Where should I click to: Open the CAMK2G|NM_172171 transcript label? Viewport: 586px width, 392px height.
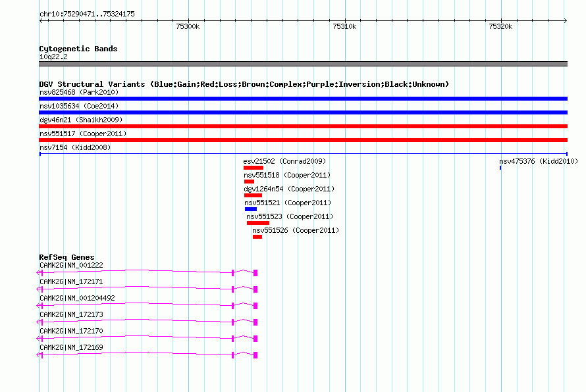point(71,282)
